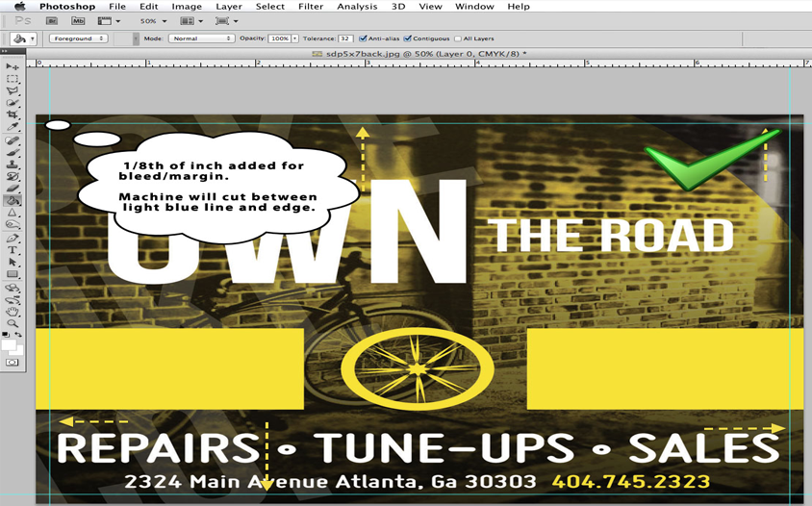
Task: Toggle the Anti-alias checkbox
Action: click(363, 38)
